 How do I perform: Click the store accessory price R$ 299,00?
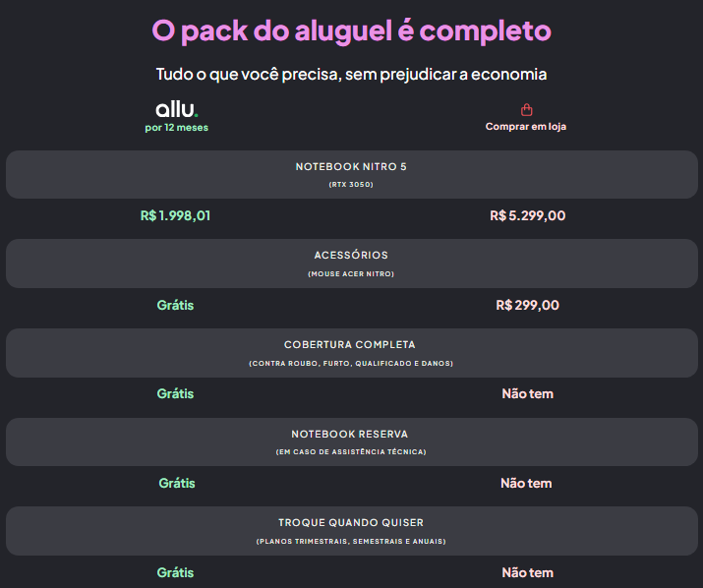click(x=527, y=305)
